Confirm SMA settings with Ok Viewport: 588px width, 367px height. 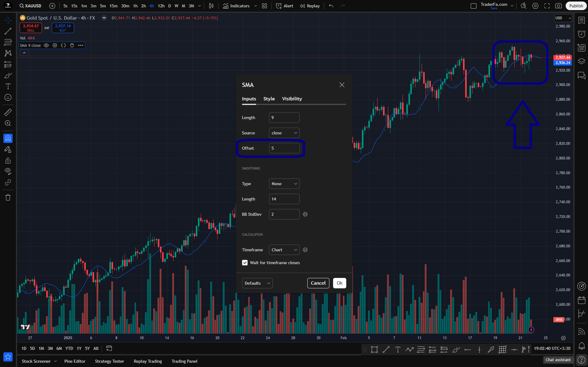pos(340,283)
